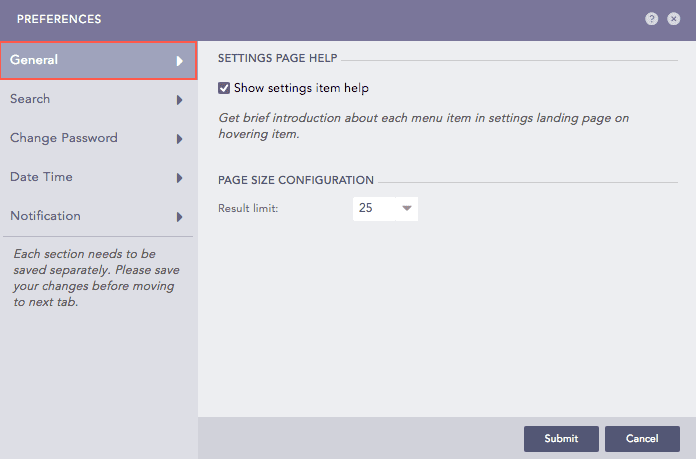Click the arrow icon beside Date Time
The image size is (696, 459).
click(180, 177)
